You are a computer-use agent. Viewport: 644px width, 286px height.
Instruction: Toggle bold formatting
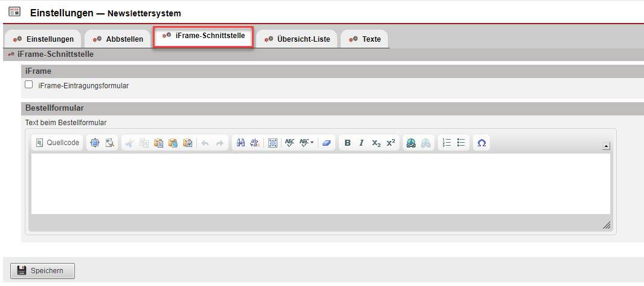pyautogui.click(x=347, y=143)
